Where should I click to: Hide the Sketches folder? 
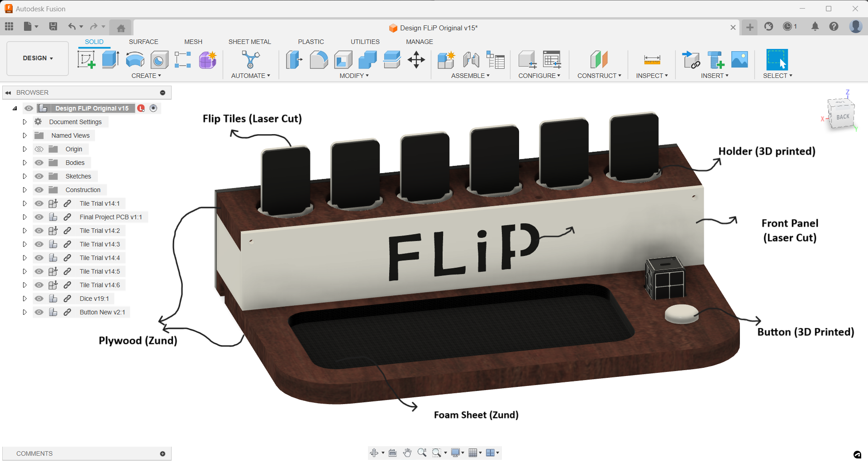39,176
